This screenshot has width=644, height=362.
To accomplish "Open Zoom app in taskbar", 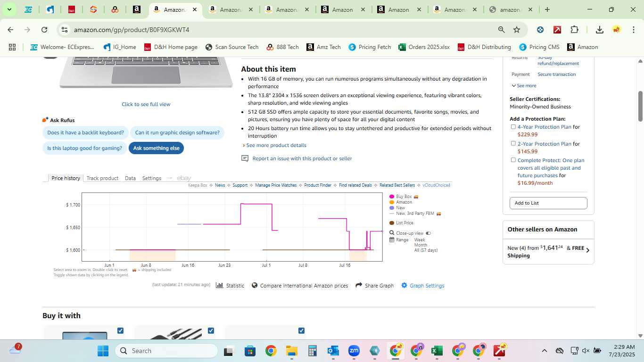I will (x=354, y=351).
